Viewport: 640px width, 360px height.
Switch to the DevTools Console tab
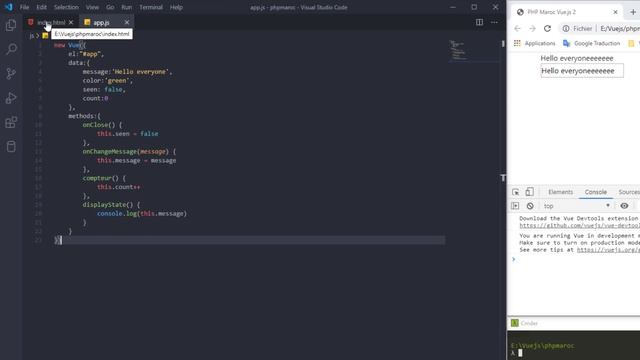[x=596, y=192]
